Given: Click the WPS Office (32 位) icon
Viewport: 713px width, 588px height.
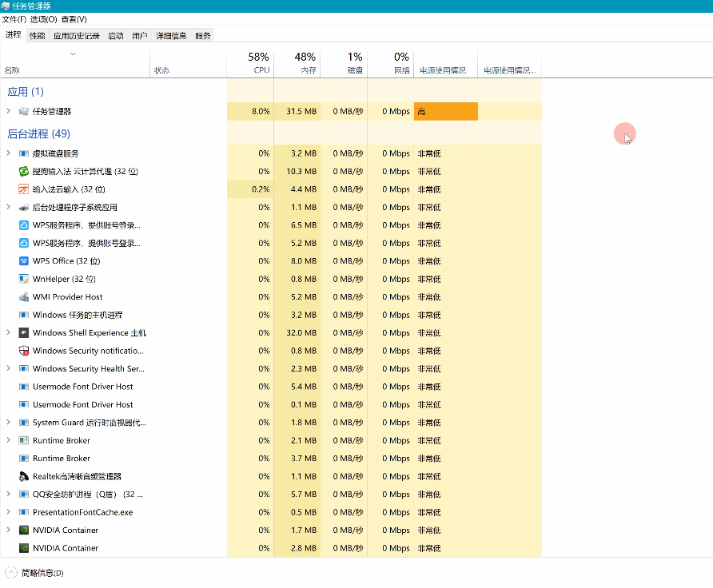Looking at the screenshot, I should pyautogui.click(x=24, y=260).
